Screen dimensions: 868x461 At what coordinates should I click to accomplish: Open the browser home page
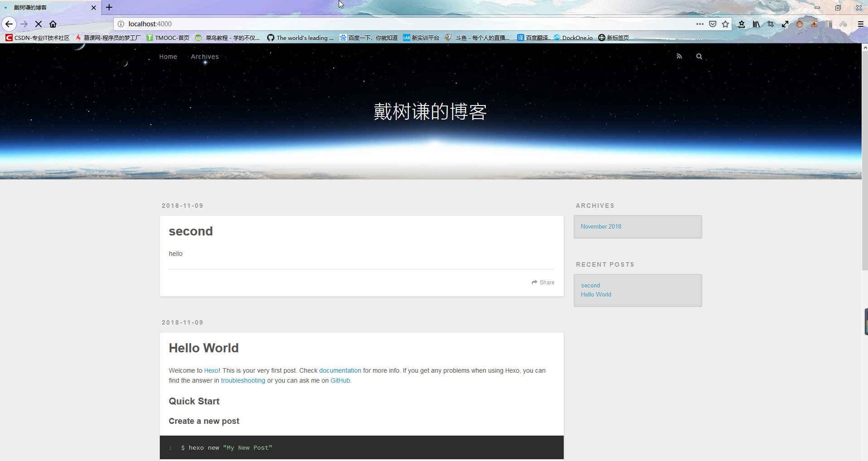point(53,24)
